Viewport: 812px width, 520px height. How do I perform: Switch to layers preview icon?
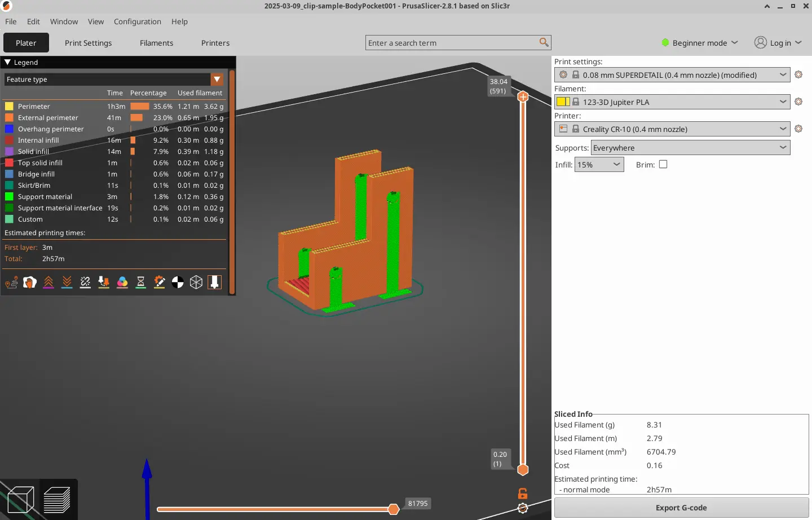click(x=57, y=500)
